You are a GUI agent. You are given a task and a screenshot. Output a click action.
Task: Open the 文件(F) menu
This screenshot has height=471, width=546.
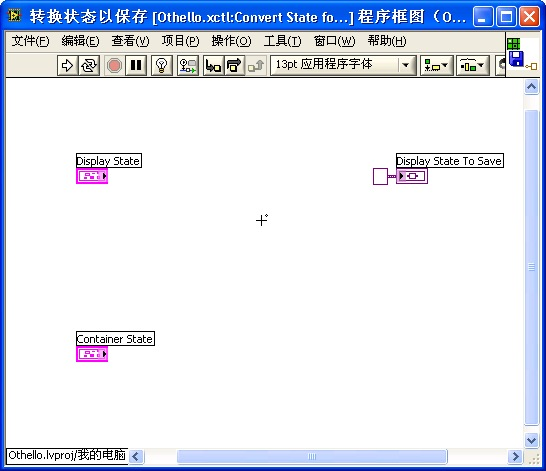click(30, 41)
